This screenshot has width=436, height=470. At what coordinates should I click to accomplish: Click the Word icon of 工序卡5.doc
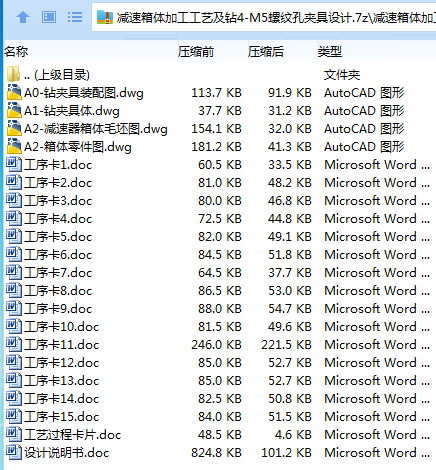(14, 236)
